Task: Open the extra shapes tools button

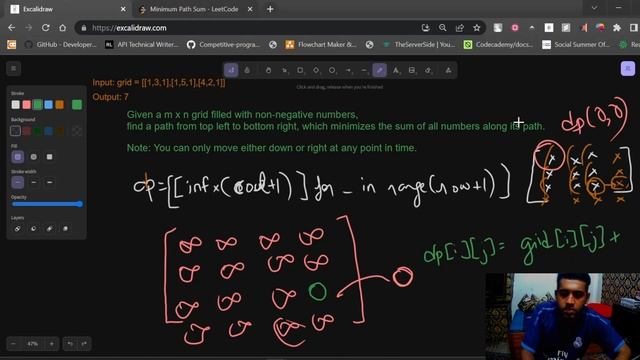Action: coord(448,70)
